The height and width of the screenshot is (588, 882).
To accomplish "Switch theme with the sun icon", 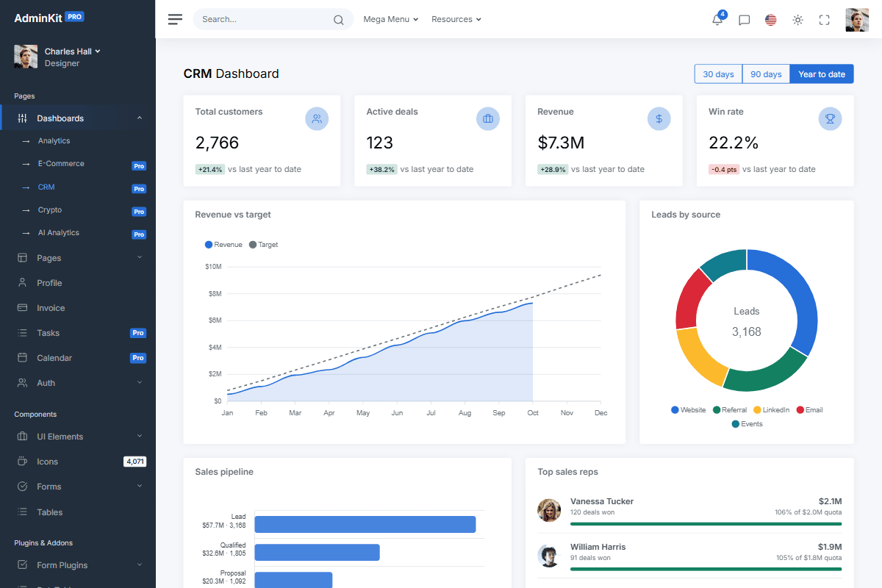I will point(797,20).
